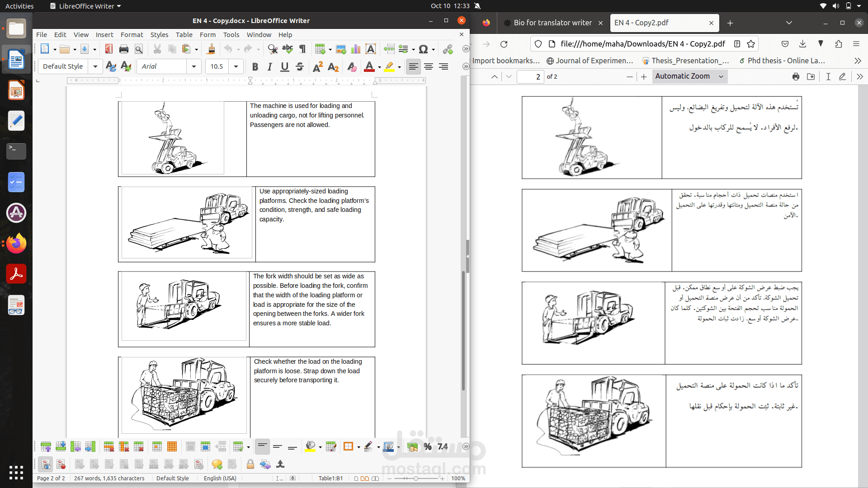
Task: Toggle Align Top cell vertical alignment
Action: (x=262, y=447)
